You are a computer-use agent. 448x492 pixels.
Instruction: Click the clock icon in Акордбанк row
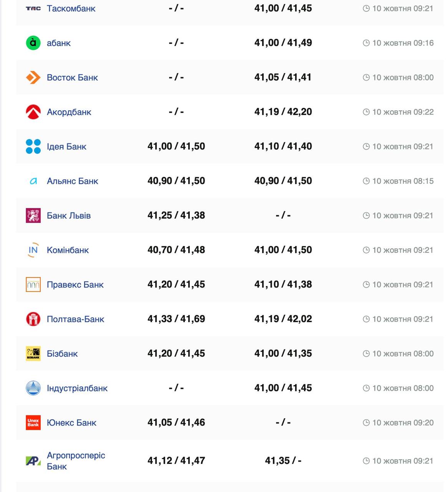pos(366,112)
